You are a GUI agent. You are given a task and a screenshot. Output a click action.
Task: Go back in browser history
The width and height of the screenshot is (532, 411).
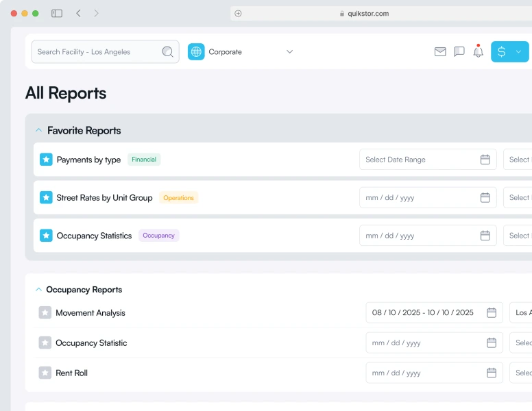[x=78, y=13]
